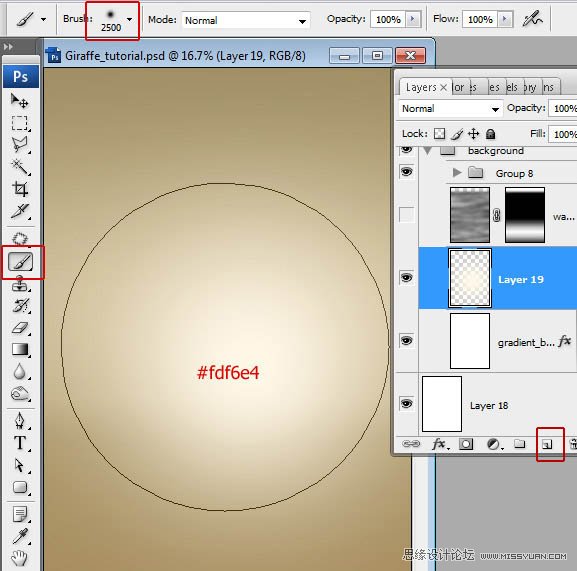Click the Flow value field
Image resolution: width=577 pixels, height=571 pixels.
point(480,19)
